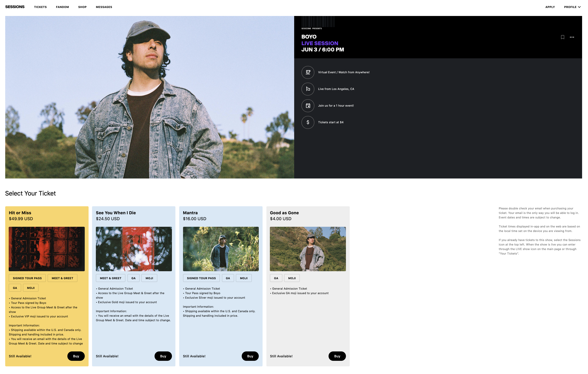Expand the Profile dropdown
The image size is (588, 374).
pyautogui.click(x=572, y=7)
